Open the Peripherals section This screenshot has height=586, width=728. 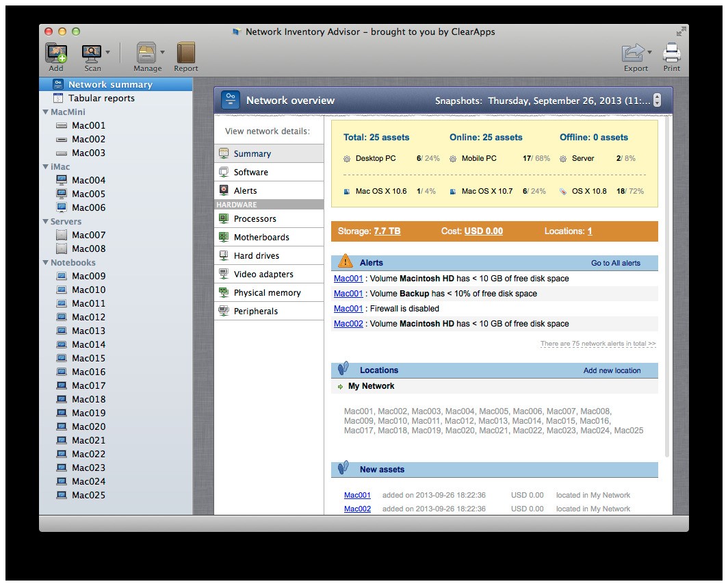pos(255,310)
